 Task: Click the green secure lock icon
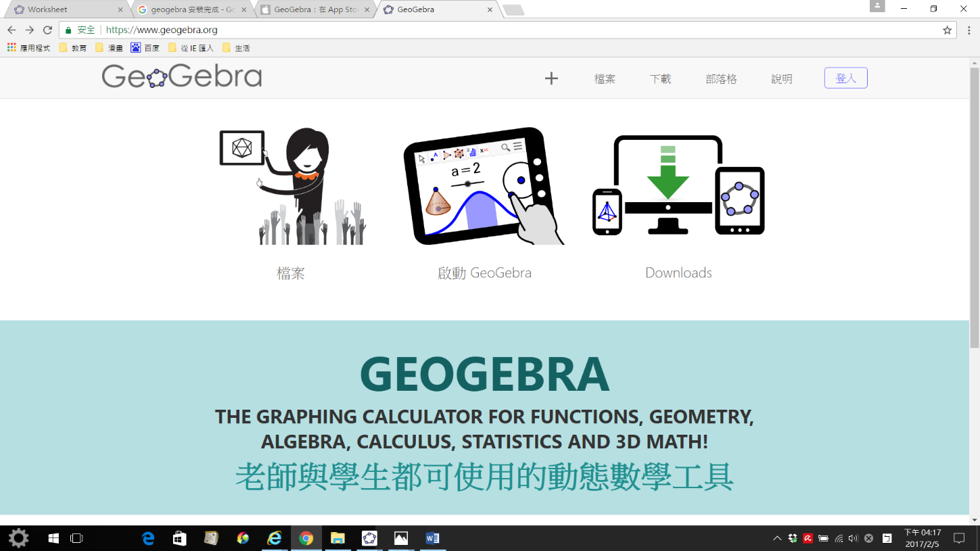click(x=68, y=30)
